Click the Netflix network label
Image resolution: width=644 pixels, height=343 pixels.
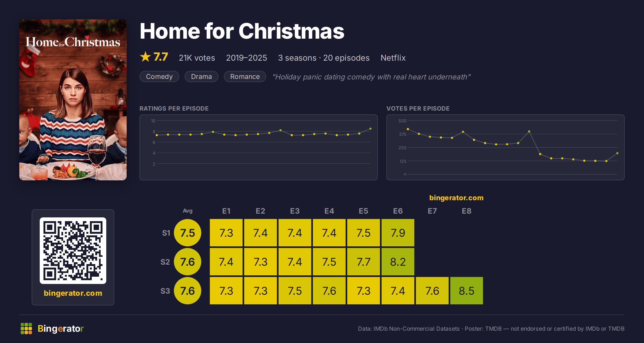(x=393, y=58)
